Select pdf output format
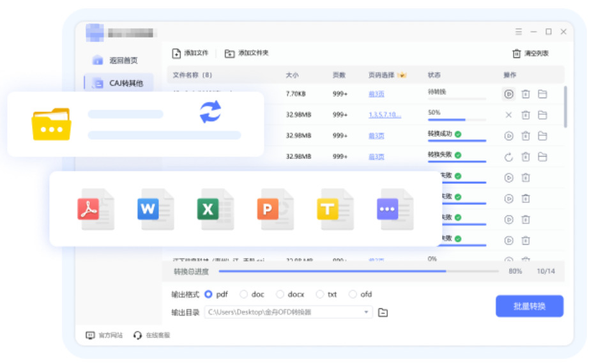Viewport: 601px width, 364px height. [208, 294]
